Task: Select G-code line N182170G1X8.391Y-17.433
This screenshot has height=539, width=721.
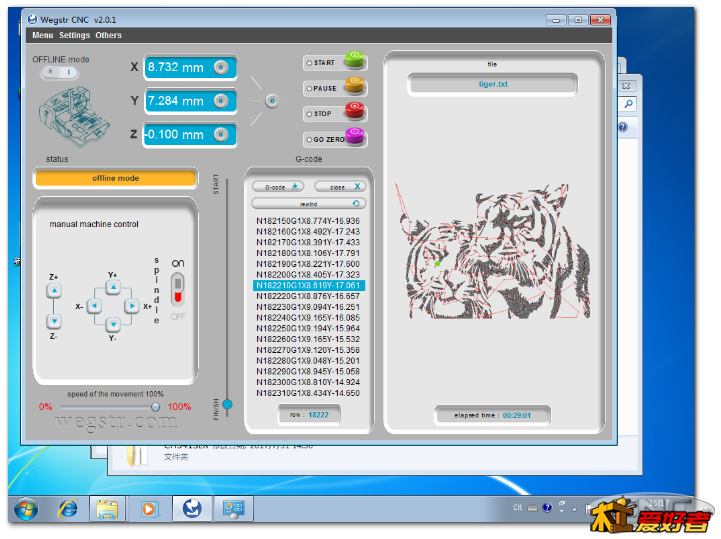Action: [308, 242]
